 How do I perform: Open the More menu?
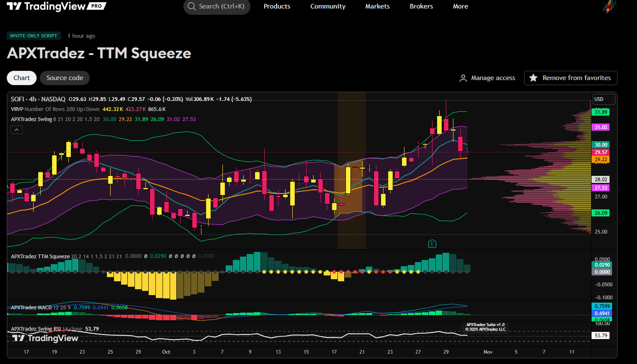460,6
